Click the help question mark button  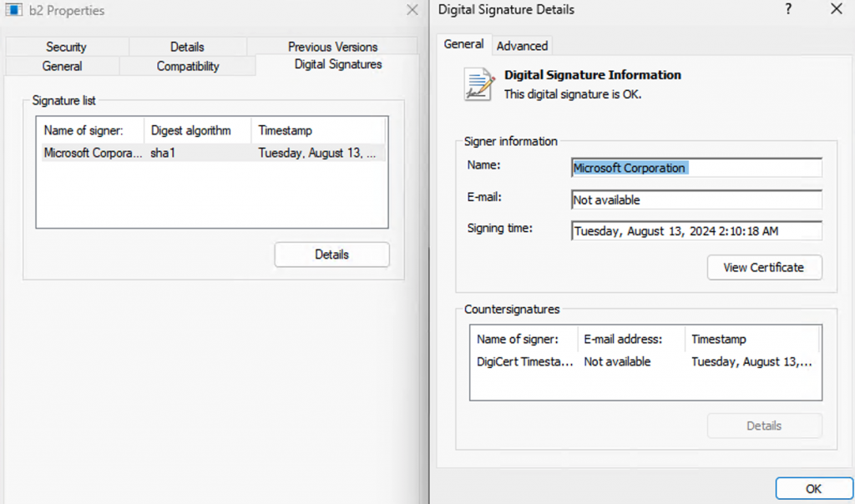(x=788, y=9)
